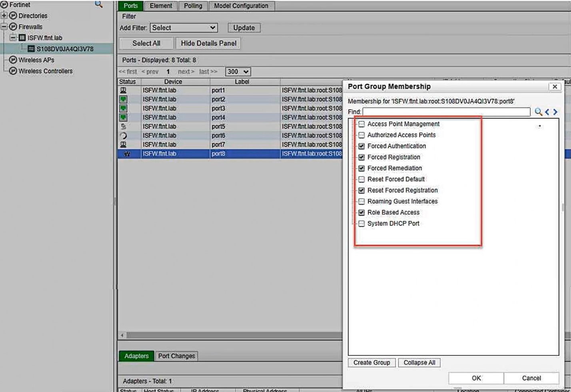Image resolution: width=571 pixels, height=392 pixels.
Task: Select the S108DV0JA4QI3V78 switch icon in tree
Action: coord(31,49)
